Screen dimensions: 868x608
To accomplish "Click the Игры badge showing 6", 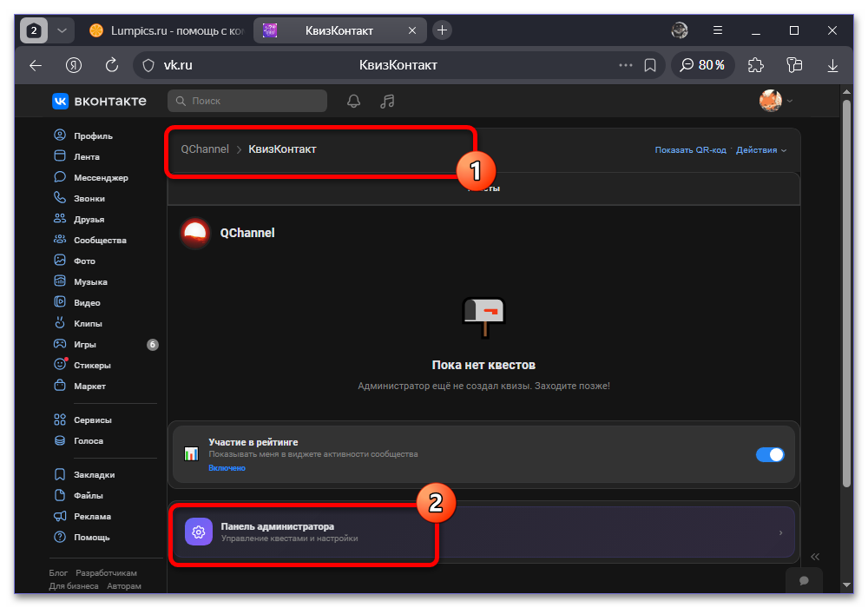I will point(152,345).
